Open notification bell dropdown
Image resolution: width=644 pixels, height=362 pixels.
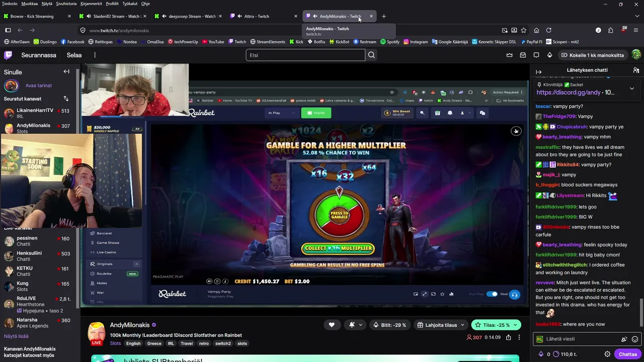tap(355, 325)
